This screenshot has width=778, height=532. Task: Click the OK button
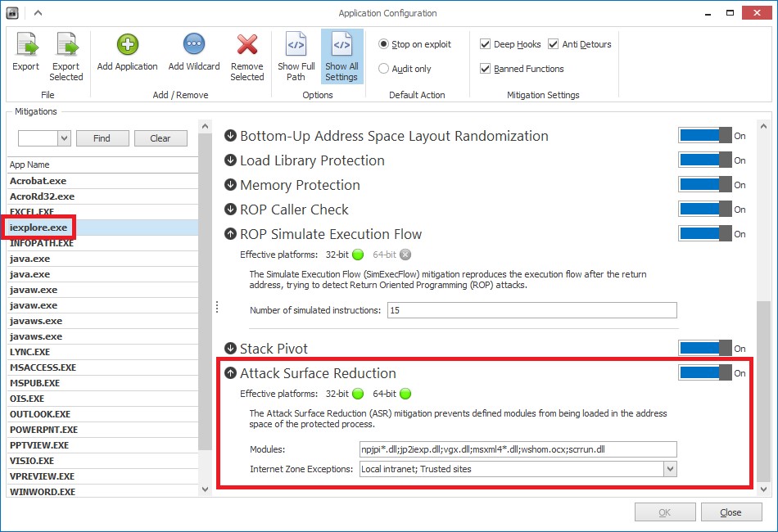pos(664,512)
